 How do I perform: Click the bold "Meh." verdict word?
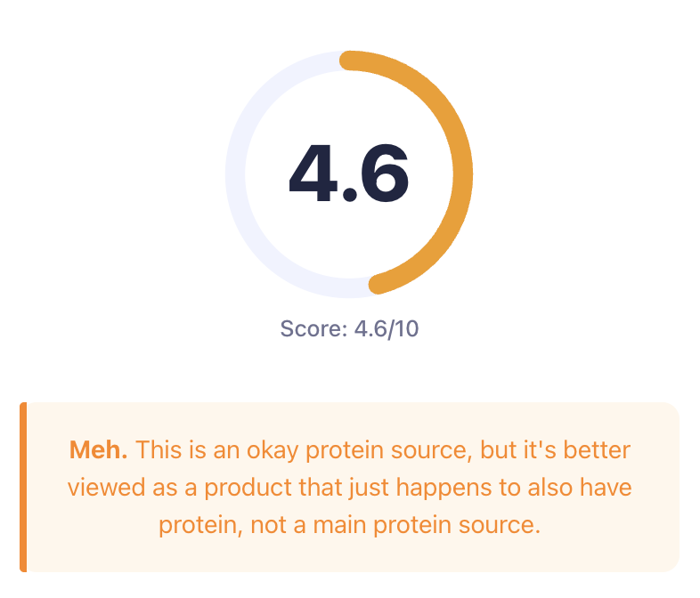pos(98,449)
